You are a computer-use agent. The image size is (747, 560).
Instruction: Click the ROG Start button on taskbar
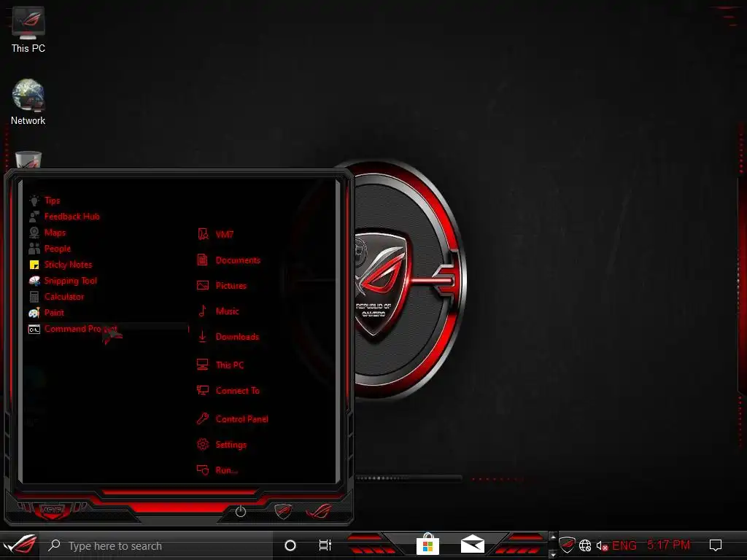(x=20, y=545)
